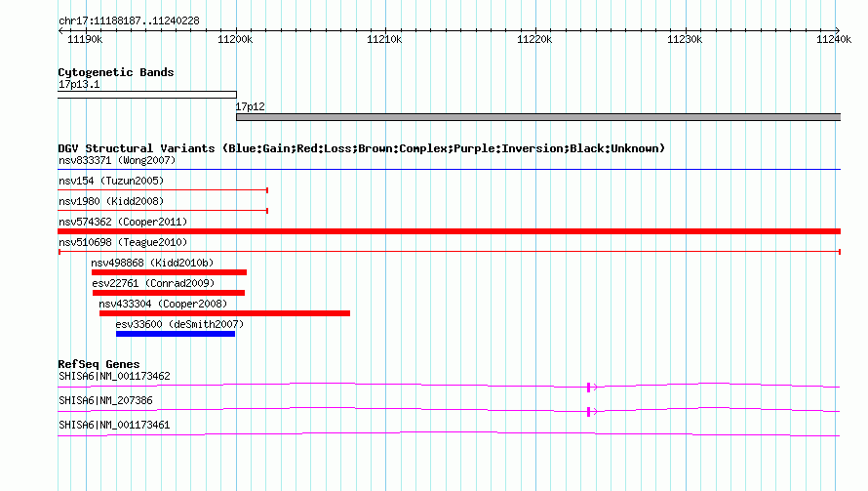Select the nsv833371 (Wong2007) blue variant line
The image size is (868, 491).
tap(449, 169)
